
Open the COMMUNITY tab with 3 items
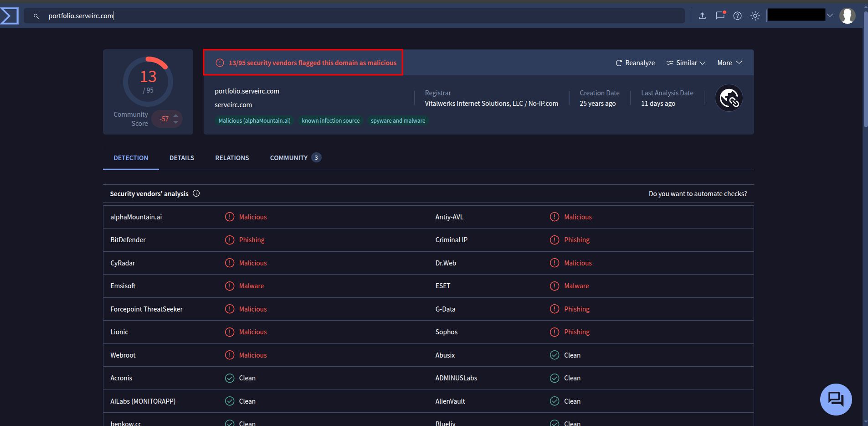[x=289, y=158]
